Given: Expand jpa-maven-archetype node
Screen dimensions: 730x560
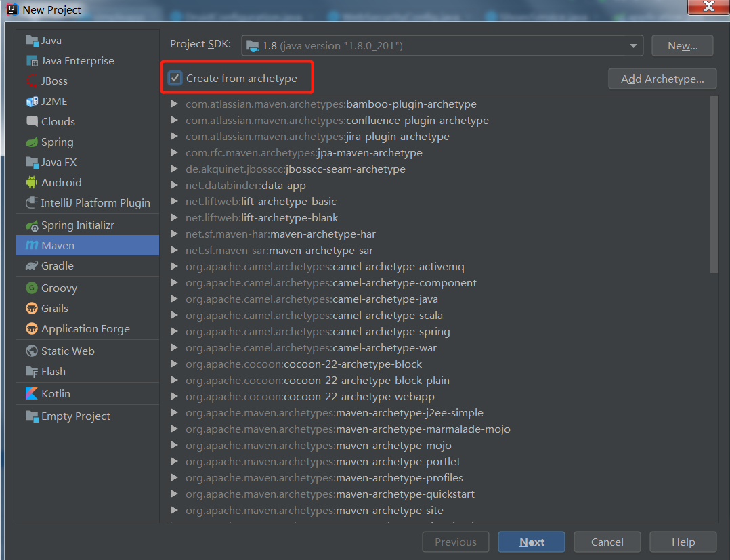Looking at the screenshot, I should coord(174,152).
